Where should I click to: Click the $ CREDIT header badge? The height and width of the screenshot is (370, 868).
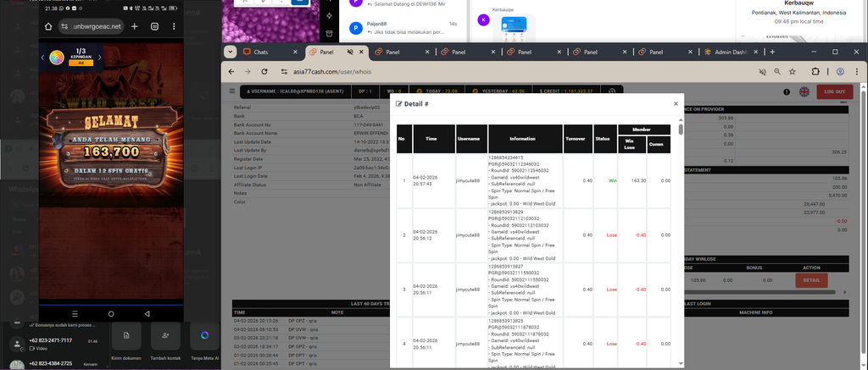pyautogui.click(x=567, y=91)
